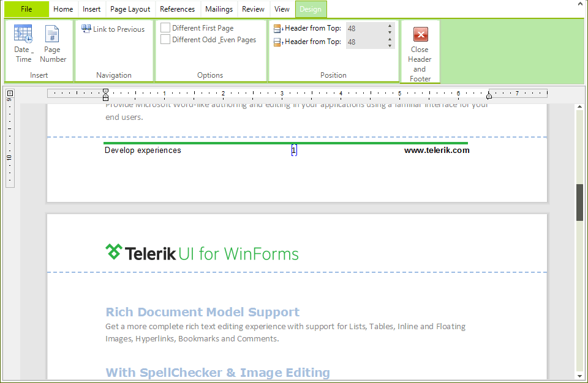Open the Mailings tab
Screen dimensions: 588x383
coord(219,9)
